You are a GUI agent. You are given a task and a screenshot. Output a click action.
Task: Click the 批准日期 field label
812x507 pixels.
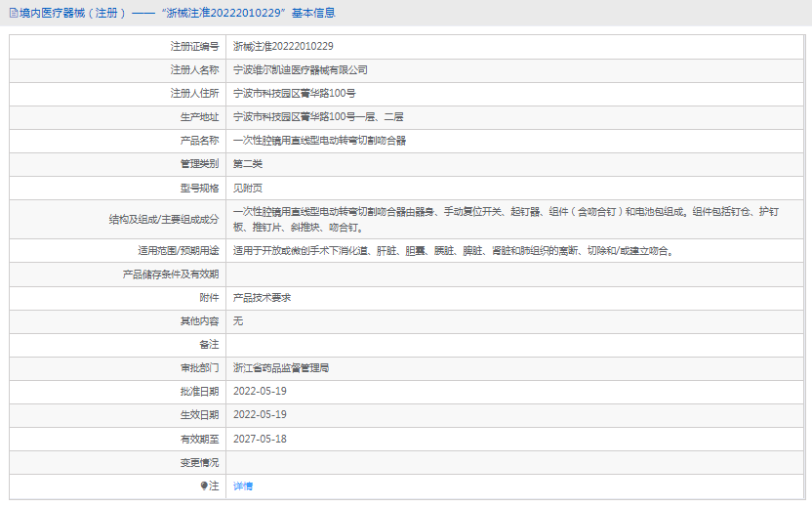(199, 392)
